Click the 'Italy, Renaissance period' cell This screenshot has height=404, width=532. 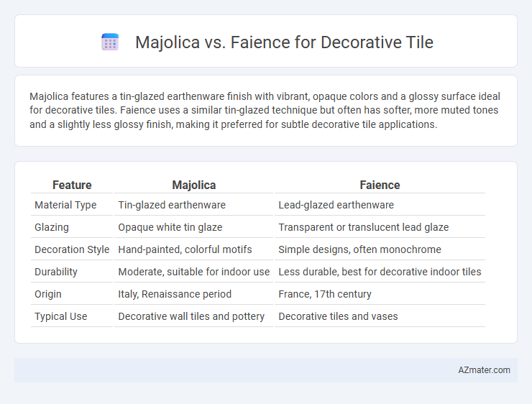click(x=193, y=294)
